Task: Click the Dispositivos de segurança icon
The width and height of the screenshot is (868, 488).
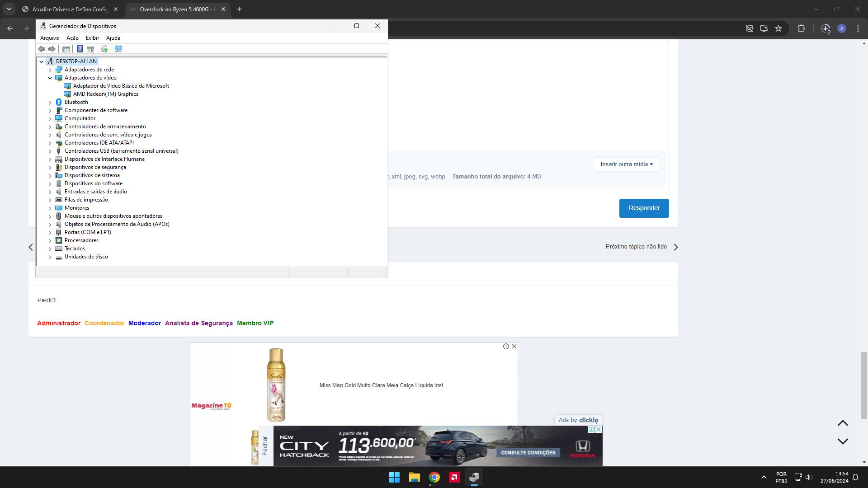Action: pyautogui.click(x=59, y=167)
